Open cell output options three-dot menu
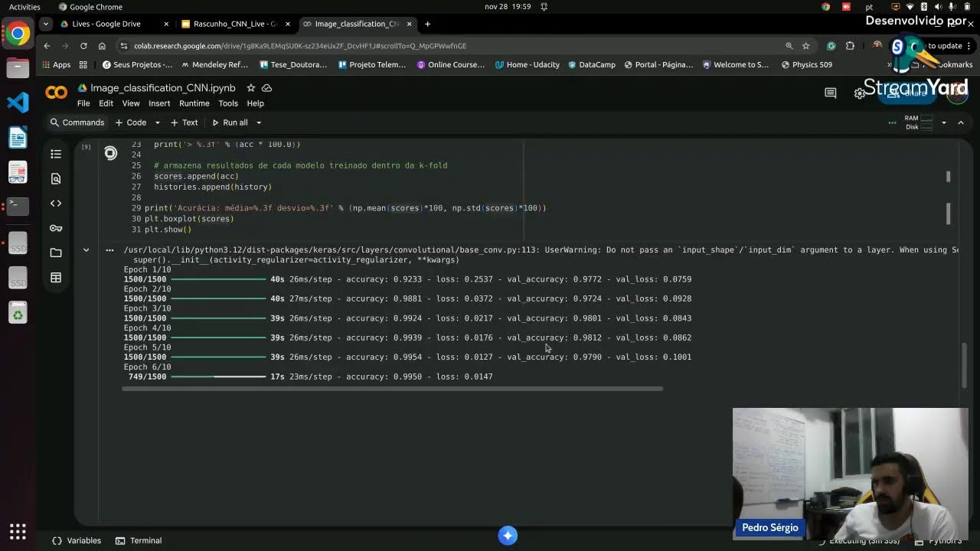Image resolution: width=980 pixels, height=551 pixels. 109,250
